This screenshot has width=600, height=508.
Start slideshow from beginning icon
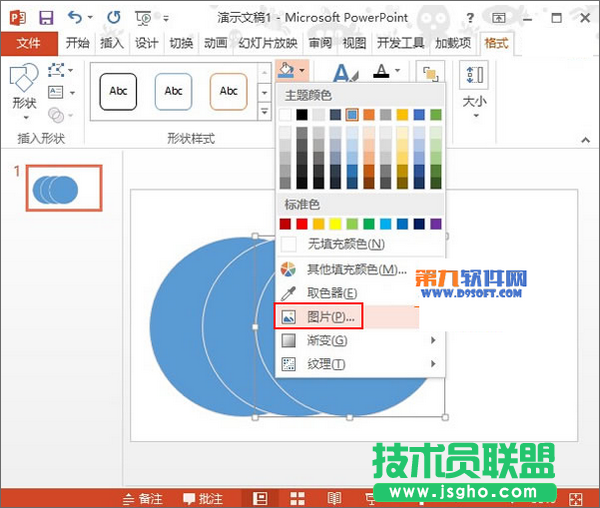pyautogui.click(x=143, y=18)
